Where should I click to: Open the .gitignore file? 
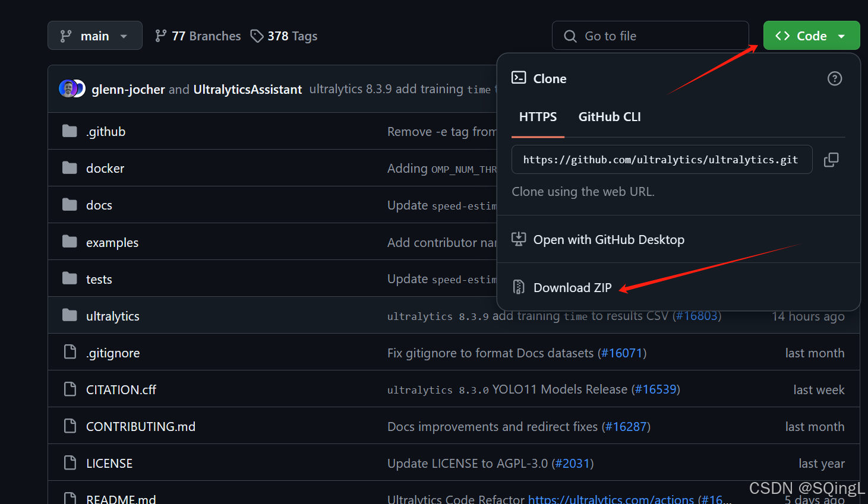tap(113, 353)
